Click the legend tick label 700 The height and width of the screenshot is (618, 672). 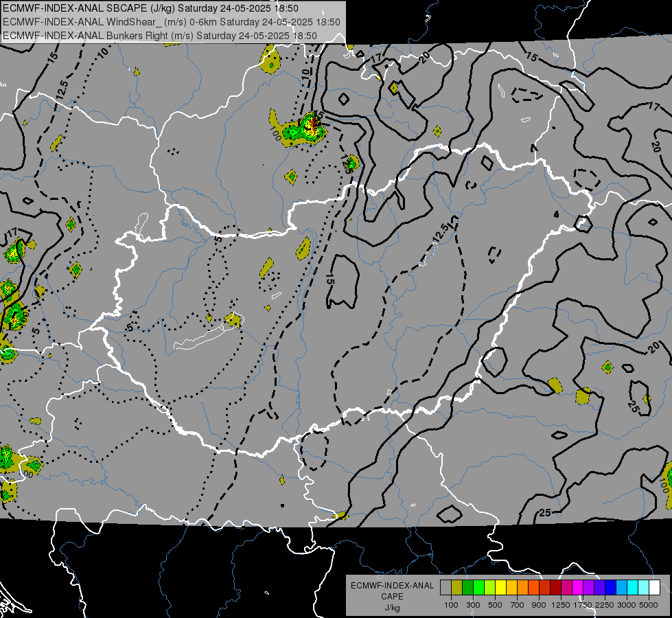(518, 605)
